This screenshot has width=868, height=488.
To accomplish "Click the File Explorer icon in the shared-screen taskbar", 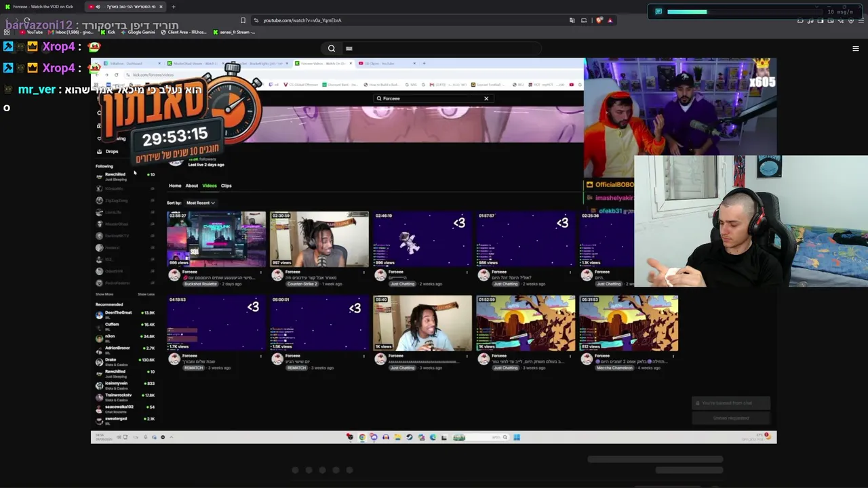I will tap(397, 437).
